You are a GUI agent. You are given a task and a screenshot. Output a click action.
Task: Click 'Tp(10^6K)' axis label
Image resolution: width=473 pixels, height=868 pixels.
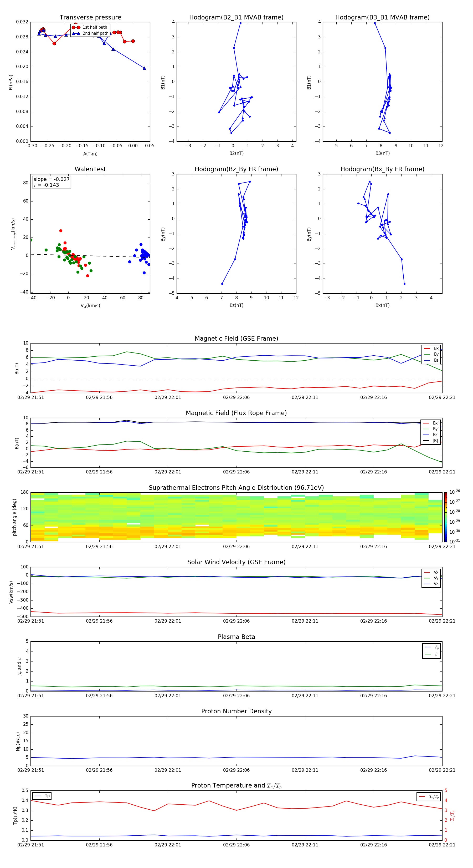tap(16, 815)
